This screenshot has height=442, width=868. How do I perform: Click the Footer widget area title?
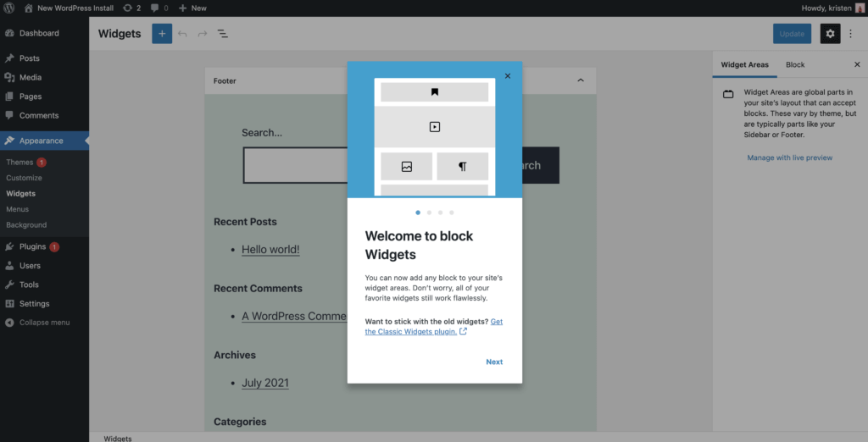(x=225, y=80)
